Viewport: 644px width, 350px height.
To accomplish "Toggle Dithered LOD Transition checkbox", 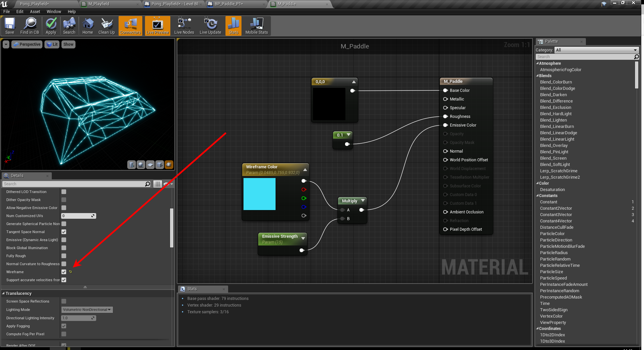I will pyautogui.click(x=64, y=192).
